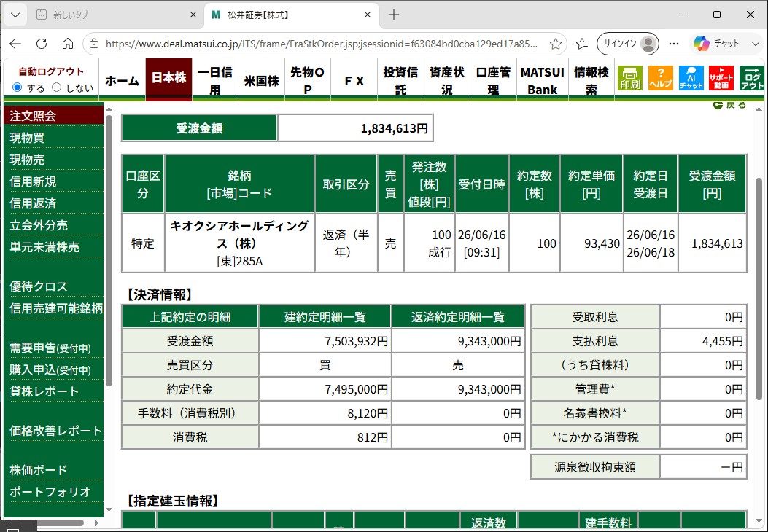Viewport: 768px width, 532px height.
Task: Click the 受渡金額 total 1,834,613円 field
Action: tap(355, 128)
